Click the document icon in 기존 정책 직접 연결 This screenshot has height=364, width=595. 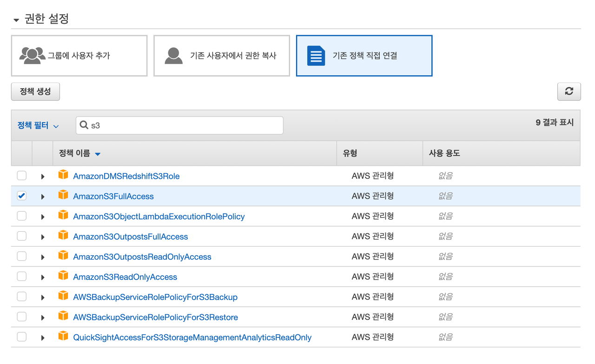[316, 56]
